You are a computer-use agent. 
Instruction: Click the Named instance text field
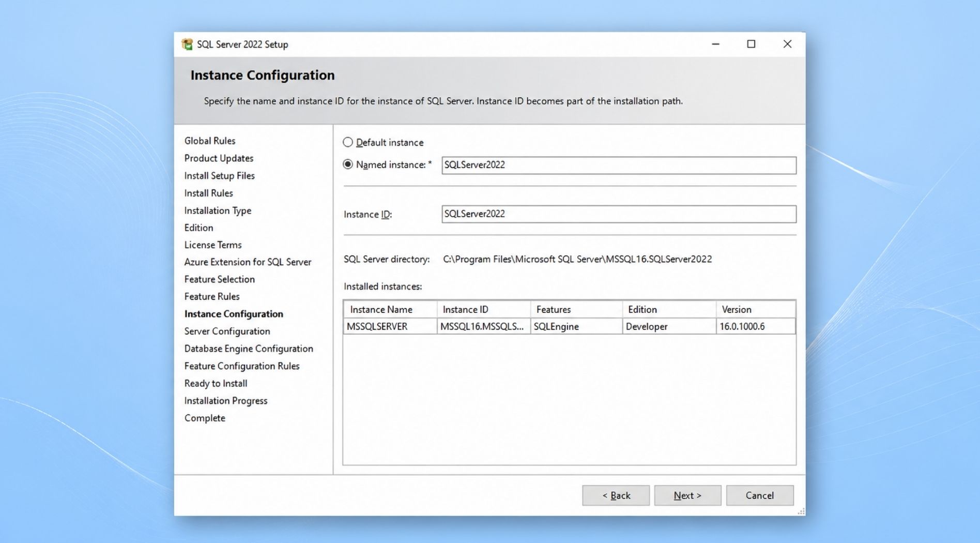(619, 165)
